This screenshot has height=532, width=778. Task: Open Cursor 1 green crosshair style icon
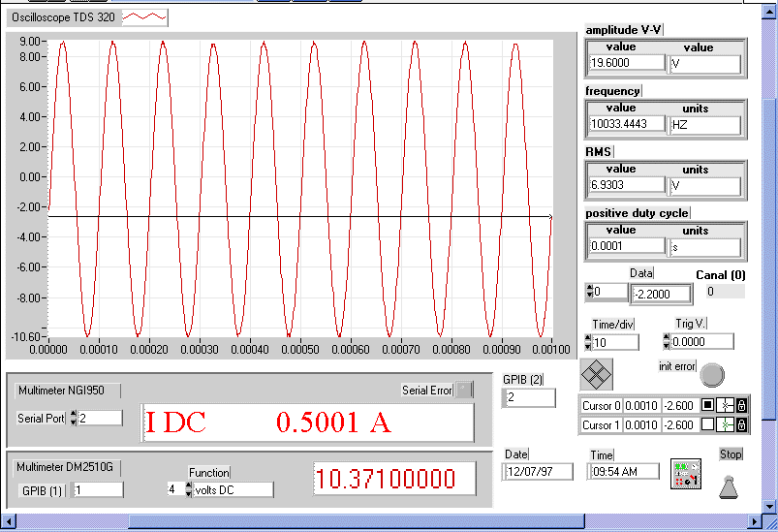[x=725, y=424]
